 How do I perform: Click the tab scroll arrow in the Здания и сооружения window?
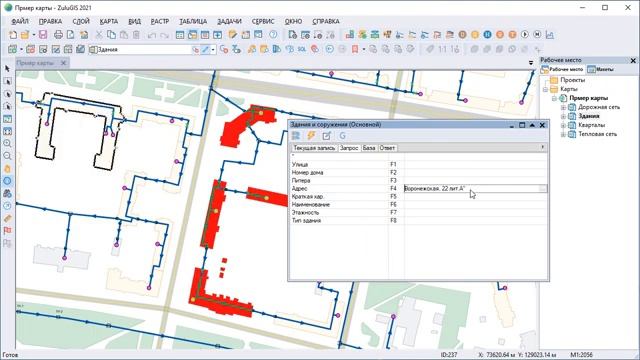[542, 147]
